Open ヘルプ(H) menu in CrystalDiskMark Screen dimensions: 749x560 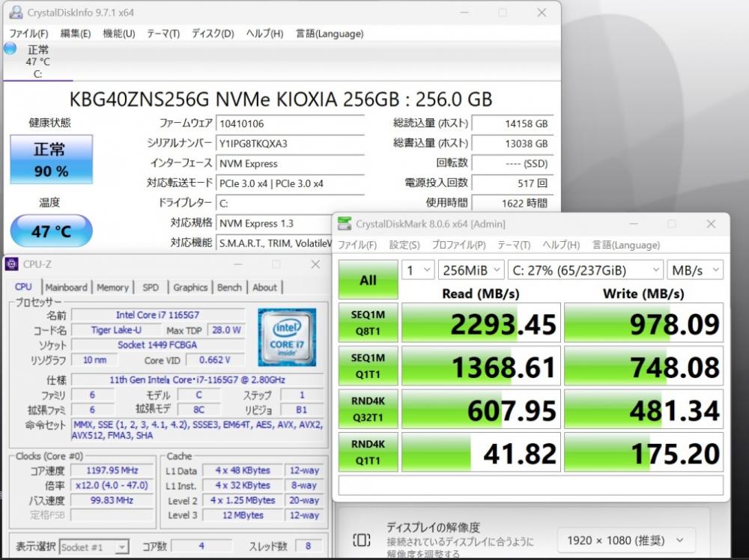point(561,245)
